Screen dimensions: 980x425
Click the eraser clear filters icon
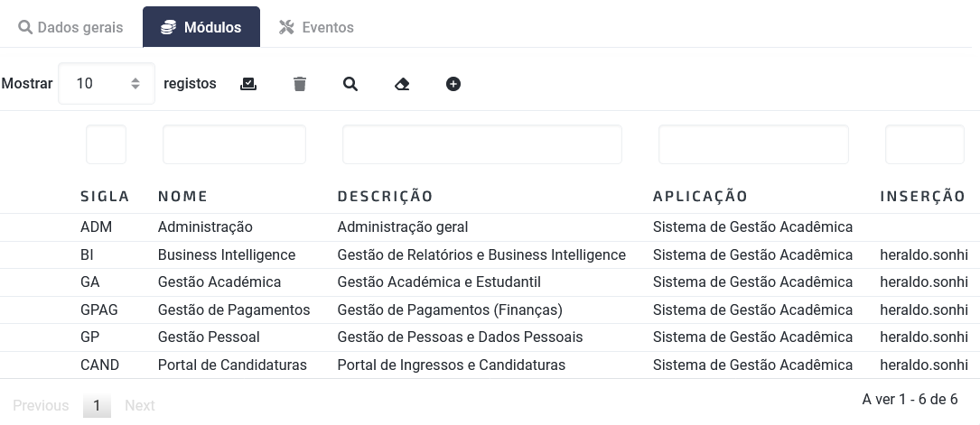click(402, 84)
